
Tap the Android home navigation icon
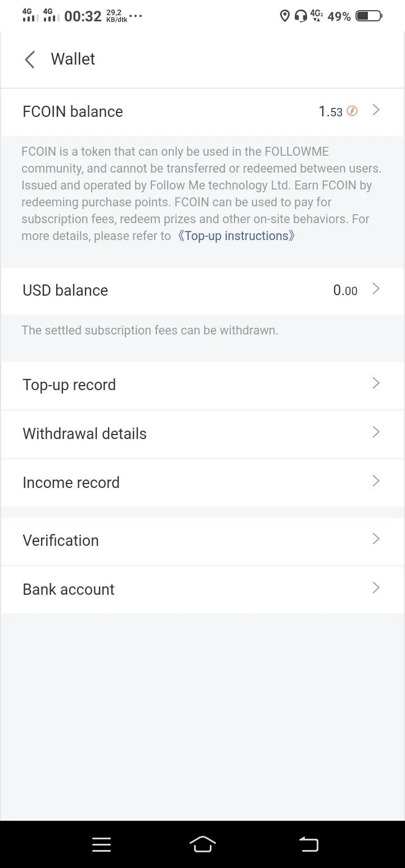(x=202, y=844)
